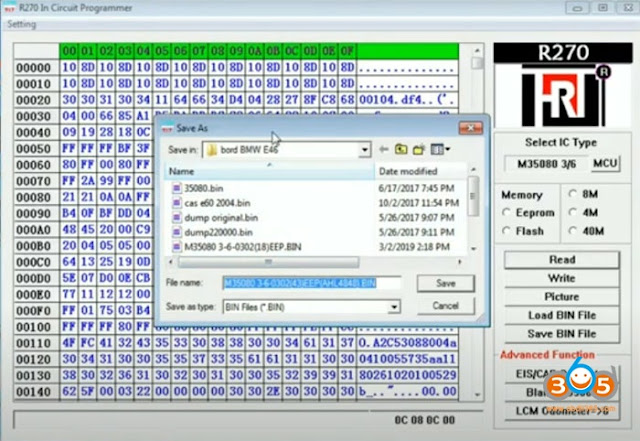This screenshot has width=640, height=441.
Task: Click the Picture button
Action: click(562, 296)
